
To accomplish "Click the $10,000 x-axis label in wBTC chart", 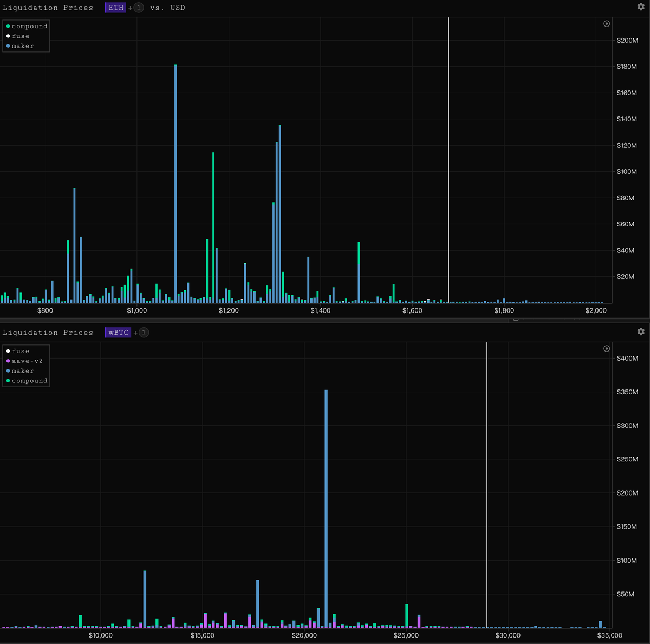I will tap(101, 635).
